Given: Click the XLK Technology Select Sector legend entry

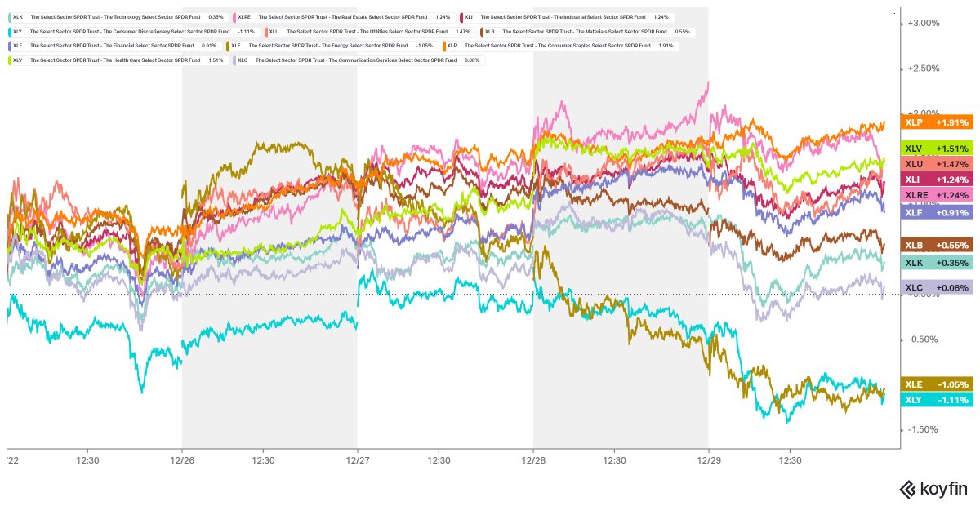Looking at the screenshot, I should point(119,17).
